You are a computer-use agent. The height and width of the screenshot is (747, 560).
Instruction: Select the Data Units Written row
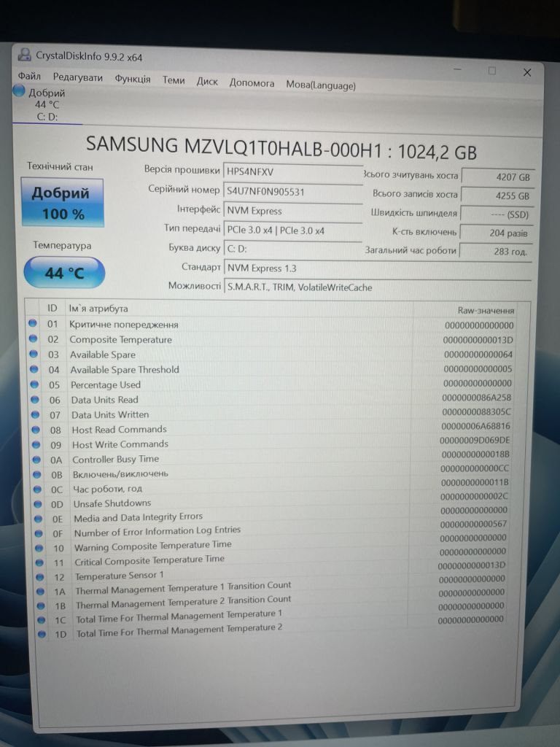(x=271, y=414)
